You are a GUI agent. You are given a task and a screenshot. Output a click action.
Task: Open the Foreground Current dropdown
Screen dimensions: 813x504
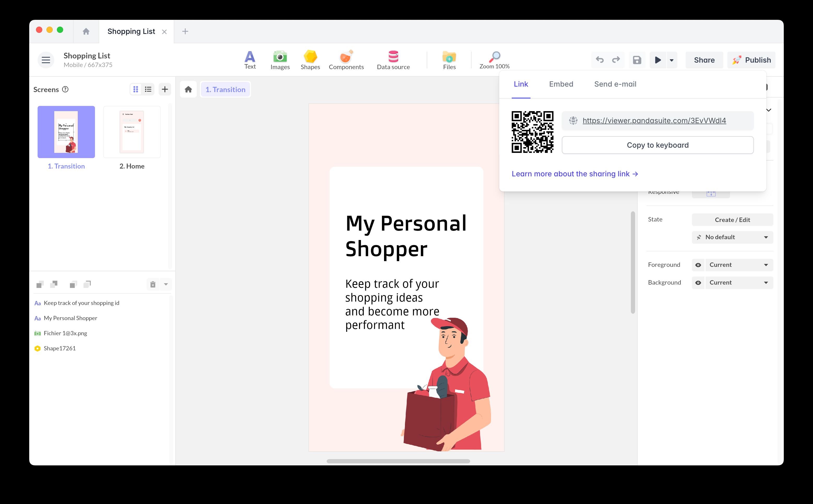[x=739, y=265]
